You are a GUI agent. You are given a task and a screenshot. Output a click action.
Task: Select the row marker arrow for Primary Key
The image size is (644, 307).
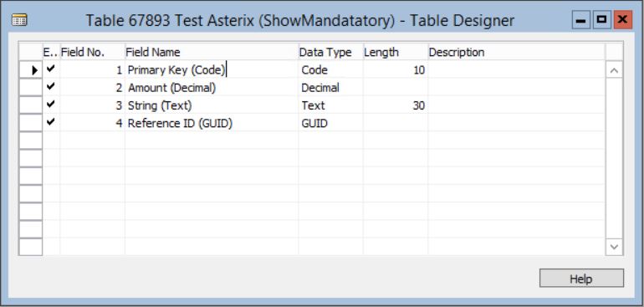[34, 70]
